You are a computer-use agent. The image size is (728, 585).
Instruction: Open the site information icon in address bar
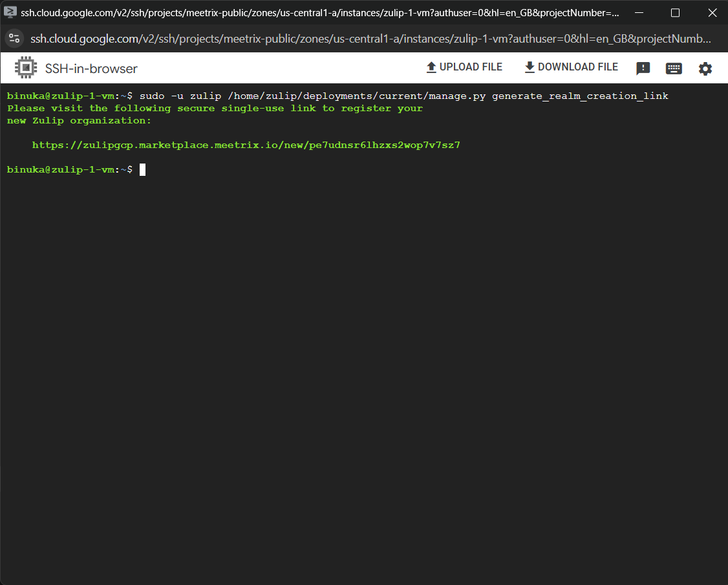pos(14,39)
